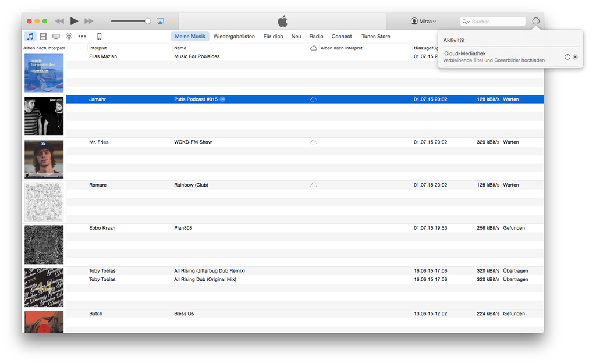Toggle the activity indicator circle
Screen dimensions: 596x364
(x=536, y=22)
